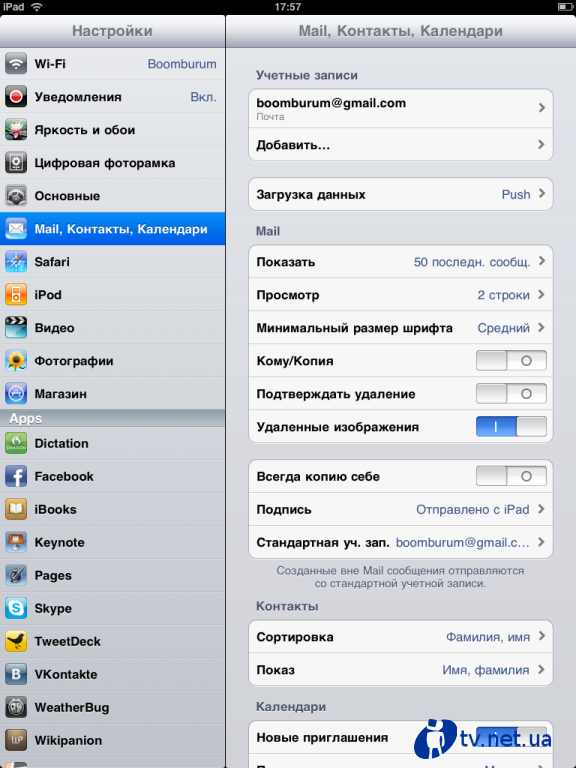576x768 pixels.
Task: Open the boomburum@gmail.com account
Action: [401, 109]
